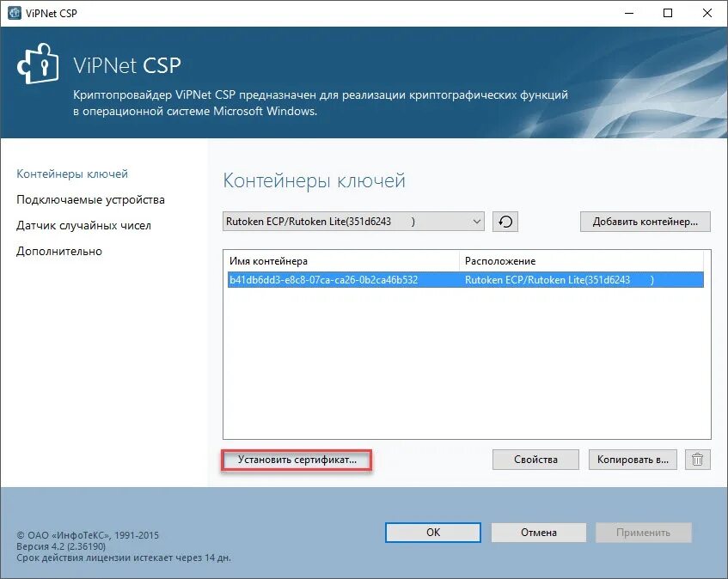
Task: Close the ViPNet CSP window
Action: [707, 13]
